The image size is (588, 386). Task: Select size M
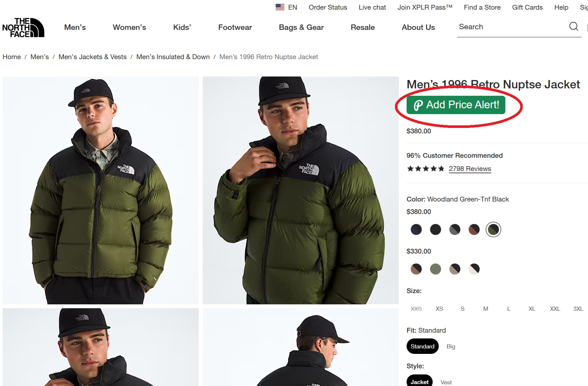pyautogui.click(x=486, y=309)
